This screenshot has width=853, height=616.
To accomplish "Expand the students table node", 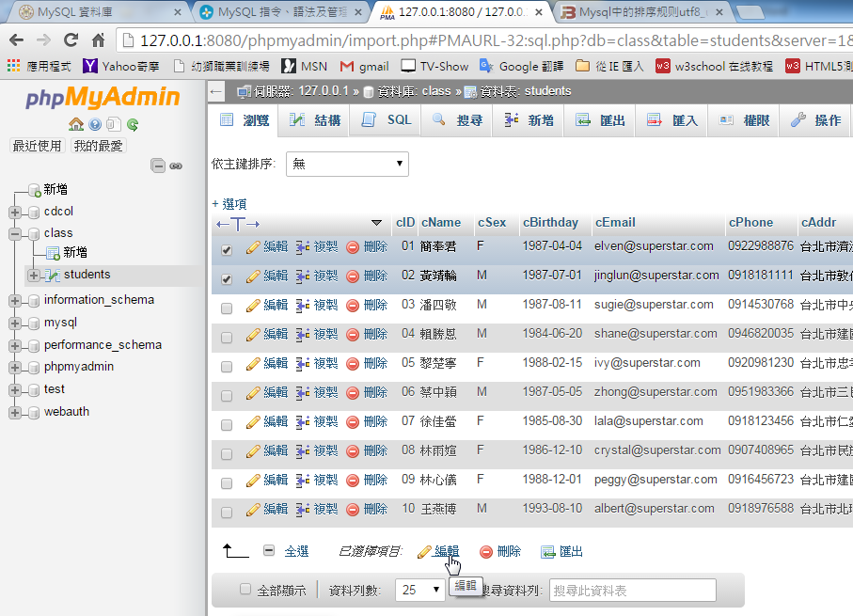I will pos(34,276).
